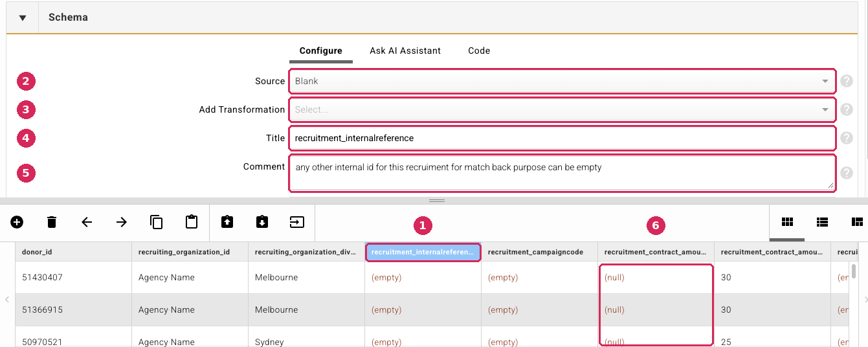Click the Schema section title
Image resolution: width=868 pixels, height=347 pixels.
(x=68, y=17)
